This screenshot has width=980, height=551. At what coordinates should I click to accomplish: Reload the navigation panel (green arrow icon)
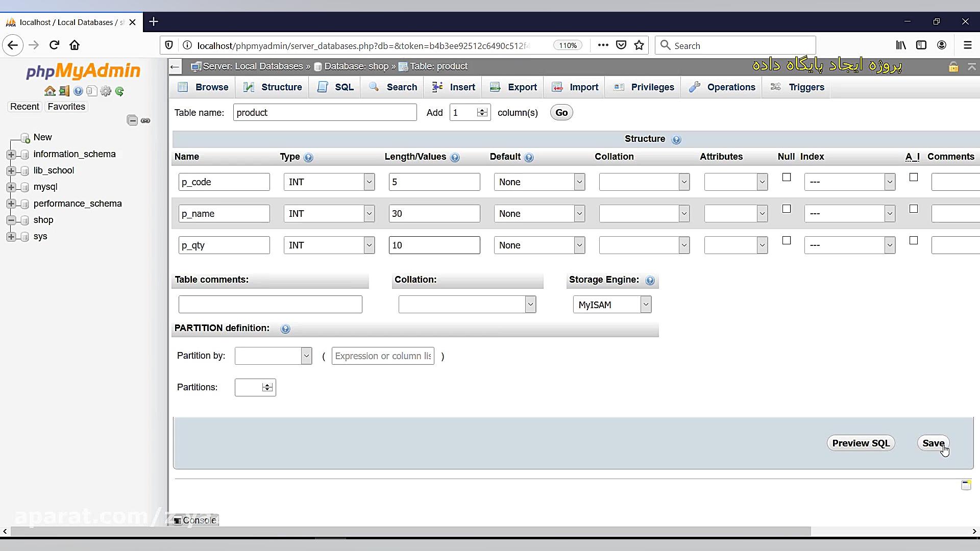click(x=119, y=91)
